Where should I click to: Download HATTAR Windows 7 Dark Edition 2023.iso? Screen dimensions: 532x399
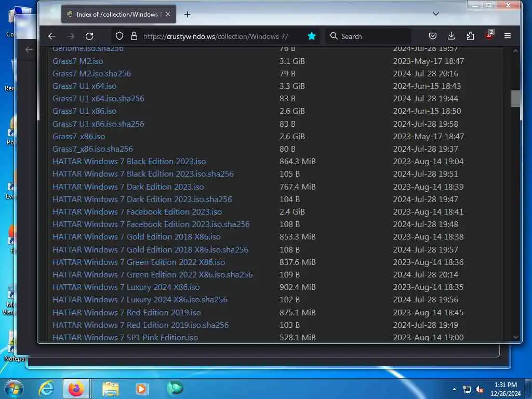128,187
